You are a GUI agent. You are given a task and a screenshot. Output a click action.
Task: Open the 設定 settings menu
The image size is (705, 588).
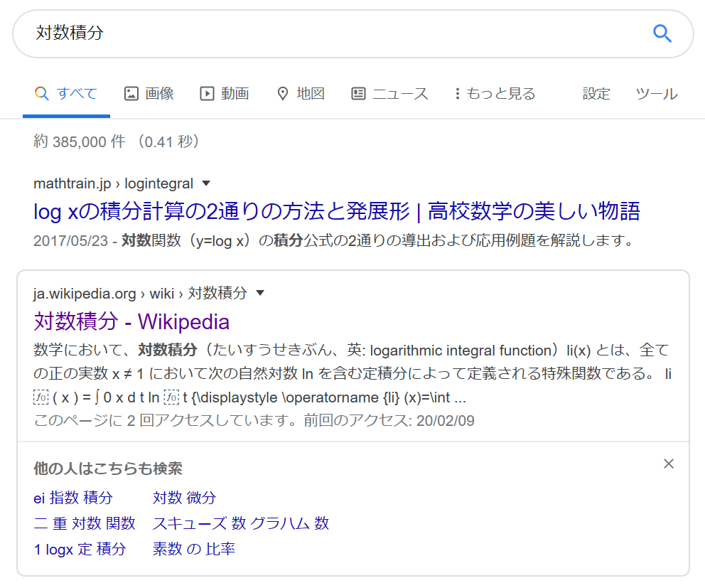coord(596,93)
